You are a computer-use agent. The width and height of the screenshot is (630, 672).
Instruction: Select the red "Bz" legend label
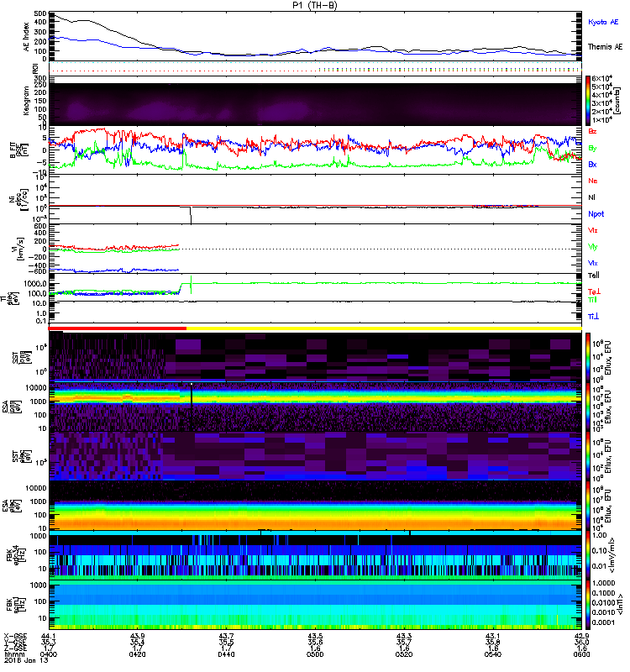point(592,131)
